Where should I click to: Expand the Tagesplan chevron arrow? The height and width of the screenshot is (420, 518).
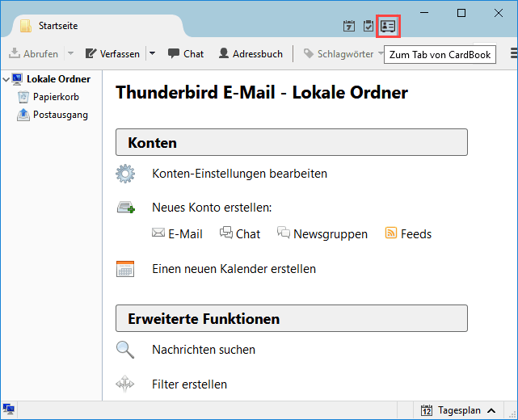pyautogui.click(x=491, y=411)
